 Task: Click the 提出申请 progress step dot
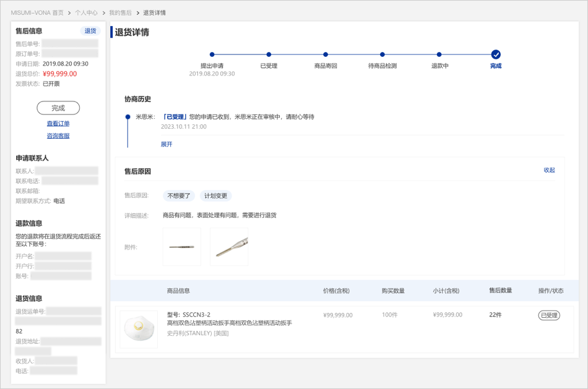point(212,54)
